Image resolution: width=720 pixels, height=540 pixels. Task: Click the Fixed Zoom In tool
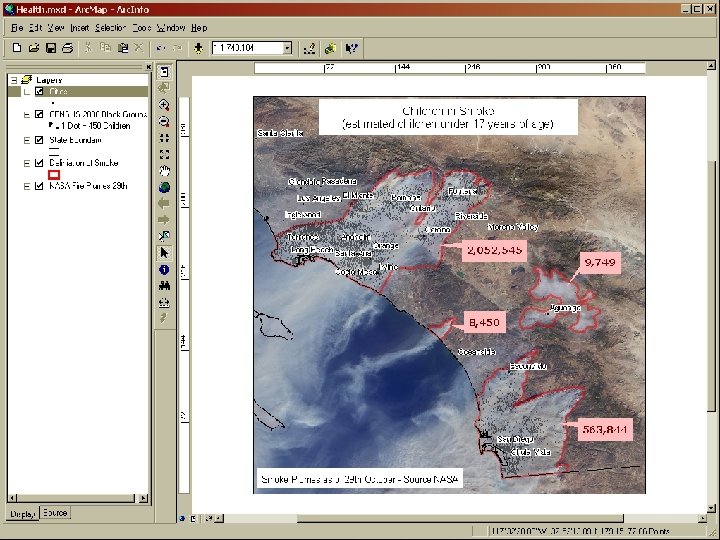point(164,138)
